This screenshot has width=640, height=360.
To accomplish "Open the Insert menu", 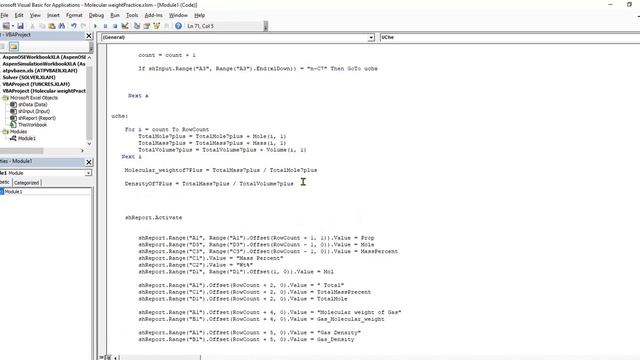I will tap(53, 15).
